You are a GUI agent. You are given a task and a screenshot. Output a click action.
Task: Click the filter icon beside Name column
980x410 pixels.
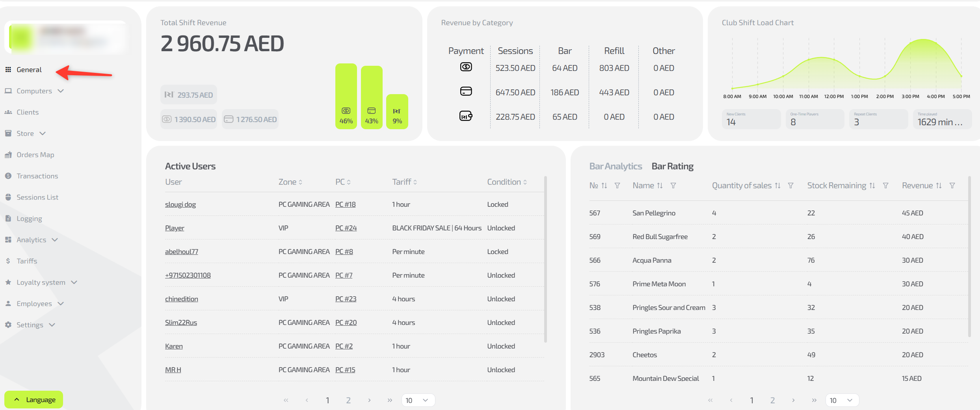click(673, 186)
